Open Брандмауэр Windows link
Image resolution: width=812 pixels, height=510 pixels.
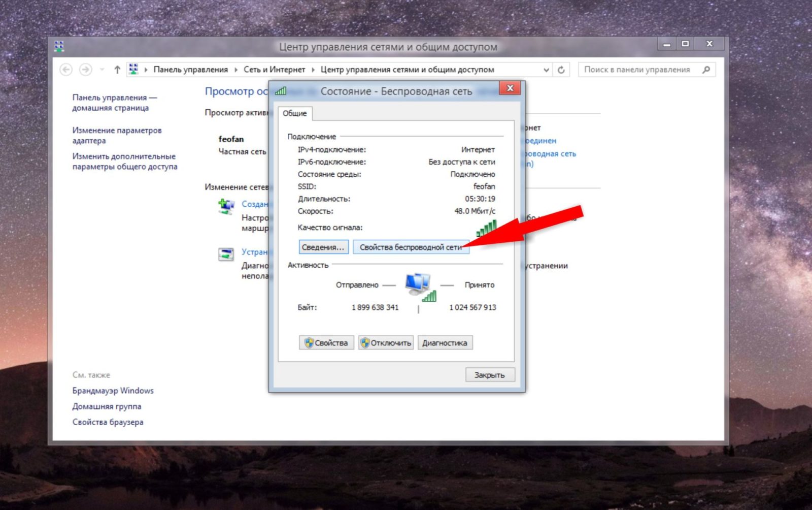pyautogui.click(x=113, y=391)
